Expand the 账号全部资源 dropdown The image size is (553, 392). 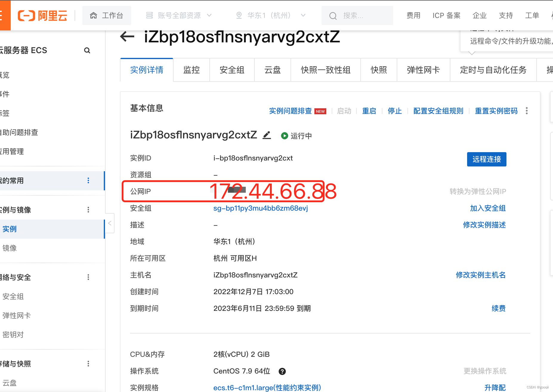(x=179, y=16)
